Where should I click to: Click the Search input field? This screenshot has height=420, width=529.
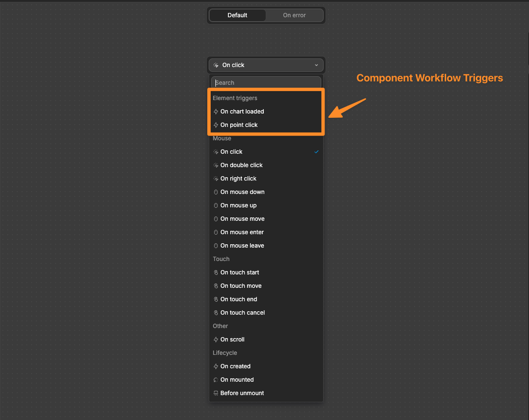point(266,82)
